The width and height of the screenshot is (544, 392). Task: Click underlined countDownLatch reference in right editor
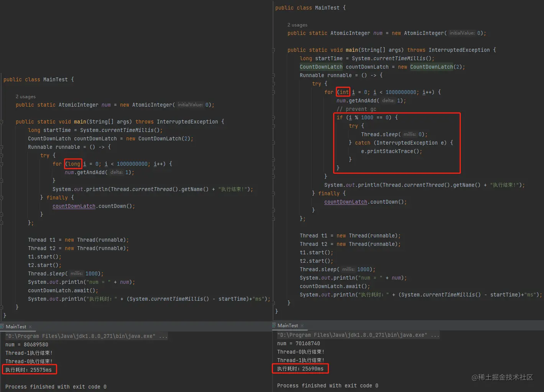(x=346, y=202)
